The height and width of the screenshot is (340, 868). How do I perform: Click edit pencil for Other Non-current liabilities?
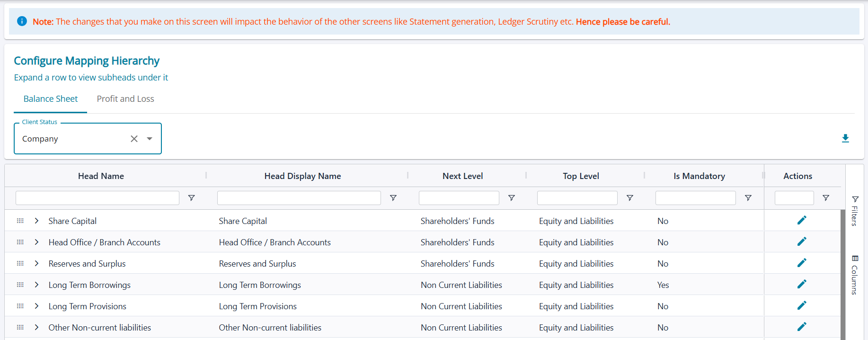click(x=801, y=327)
